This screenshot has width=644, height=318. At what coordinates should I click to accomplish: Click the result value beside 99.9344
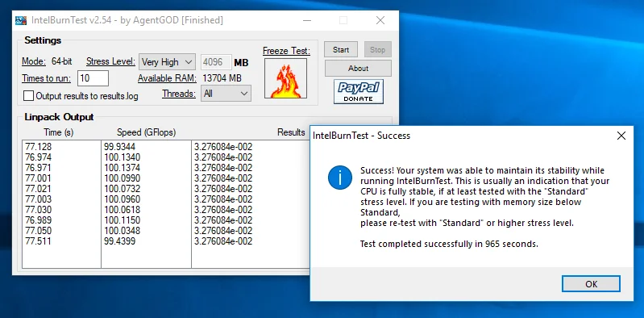tap(223, 147)
